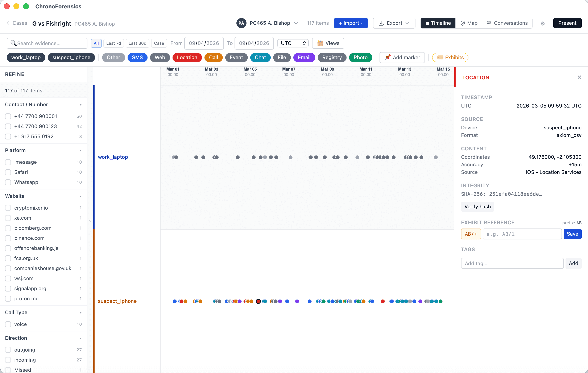Toggle the suspect_iphone device chip
The image size is (588, 373).
(71, 57)
